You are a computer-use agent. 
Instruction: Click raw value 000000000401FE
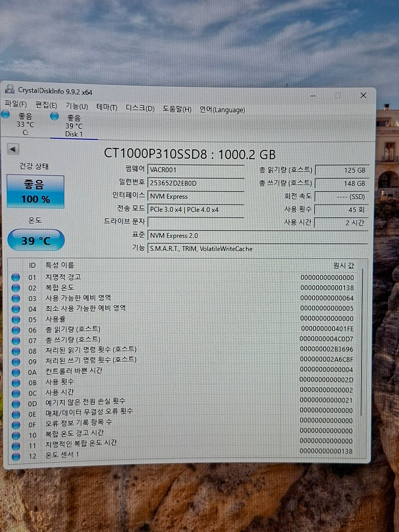click(x=327, y=329)
